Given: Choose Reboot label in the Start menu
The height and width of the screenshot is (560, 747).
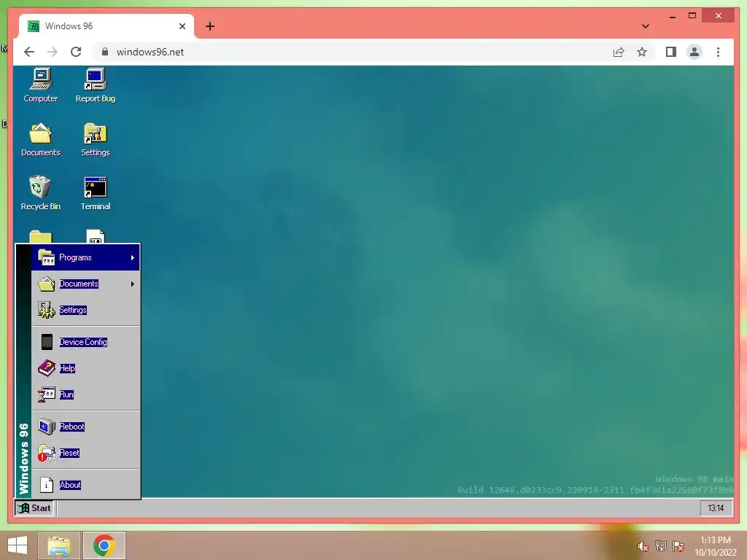Looking at the screenshot, I should (x=72, y=427).
